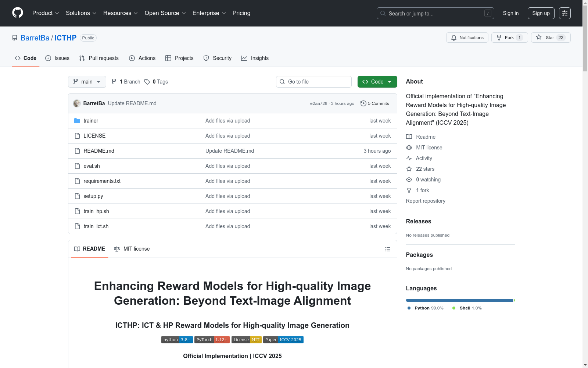Switch to the Issues tab

[57, 58]
